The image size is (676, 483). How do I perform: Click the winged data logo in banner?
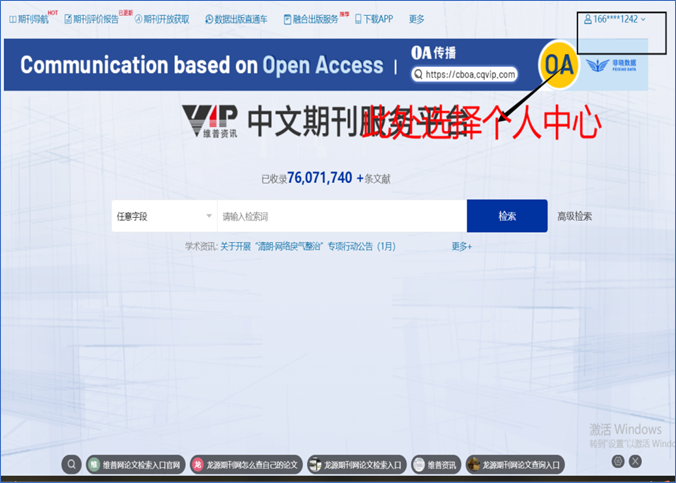pos(611,66)
